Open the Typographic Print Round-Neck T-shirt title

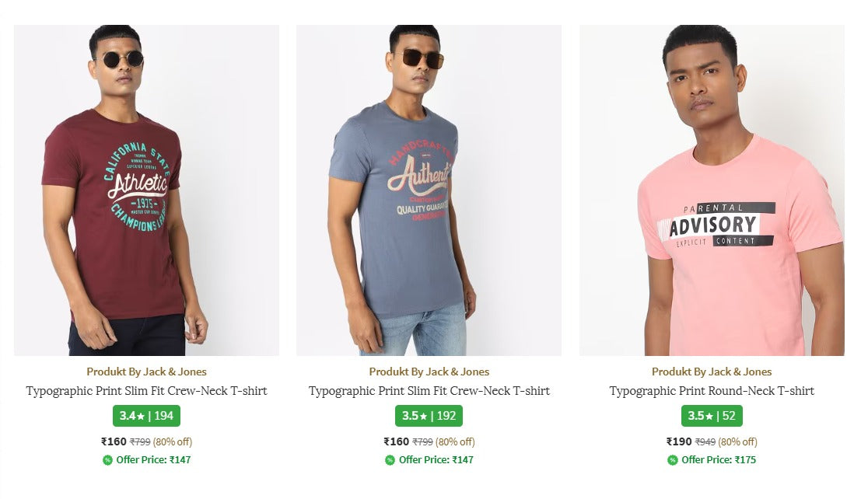[712, 391]
